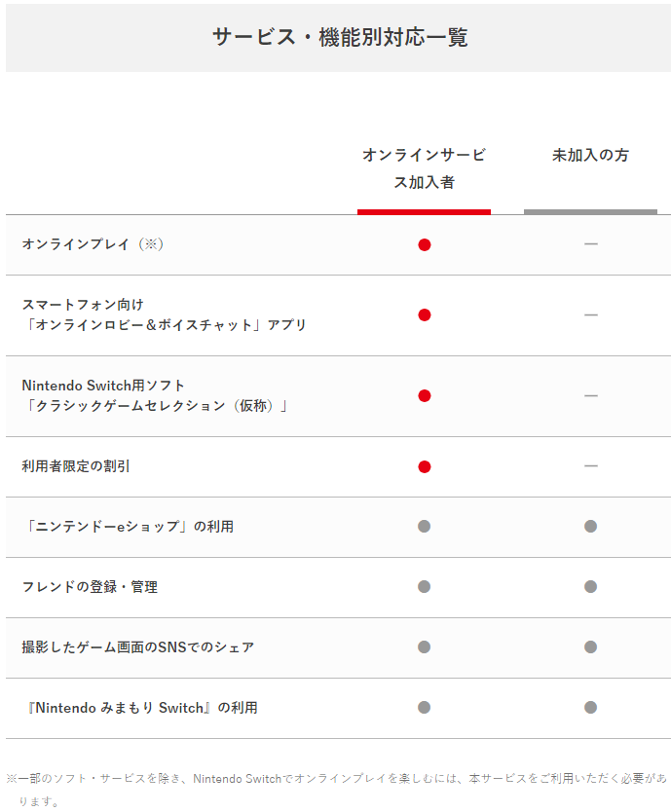
Task: Click the dash for non-members in オンラインプレイ row
Action: [591, 244]
